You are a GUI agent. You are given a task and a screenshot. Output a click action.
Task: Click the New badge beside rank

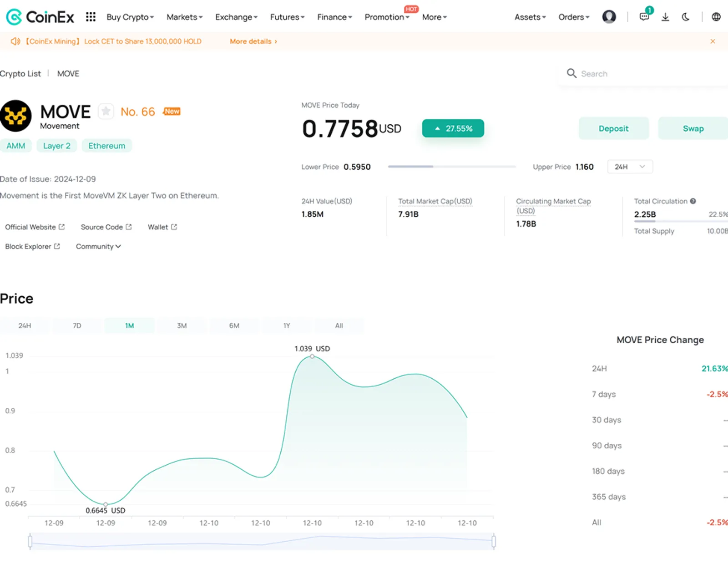[172, 111]
